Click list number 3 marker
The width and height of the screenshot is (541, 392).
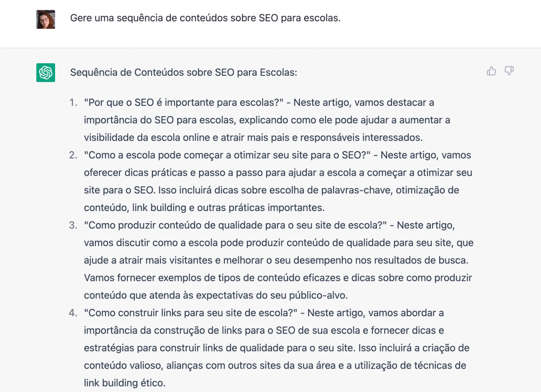[x=73, y=225]
